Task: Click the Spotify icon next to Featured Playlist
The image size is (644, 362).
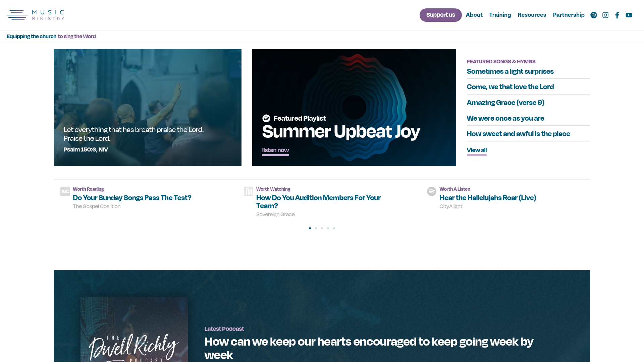Action: pyautogui.click(x=266, y=118)
